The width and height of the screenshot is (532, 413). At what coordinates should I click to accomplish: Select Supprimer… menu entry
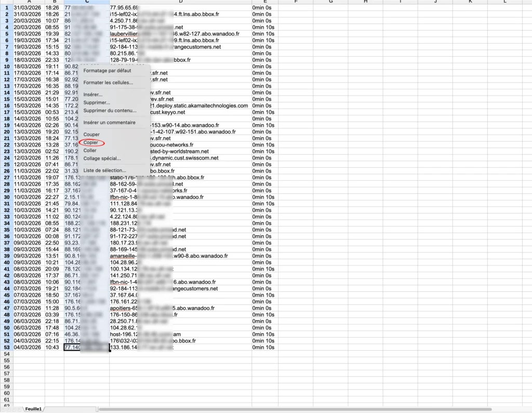click(97, 103)
